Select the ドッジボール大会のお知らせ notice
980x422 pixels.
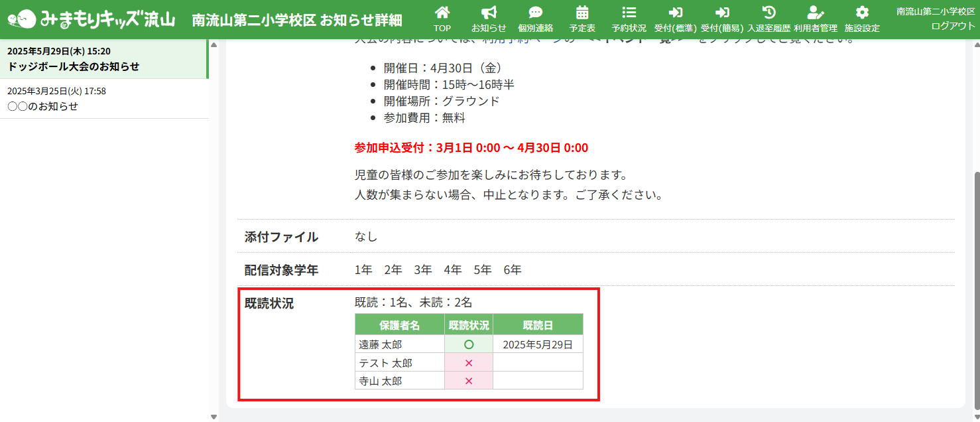pyautogui.click(x=103, y=59)
